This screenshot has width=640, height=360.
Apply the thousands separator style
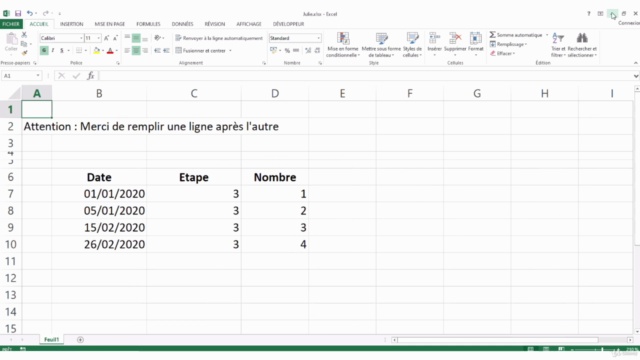pyautogui.click(x=296, y=51)
